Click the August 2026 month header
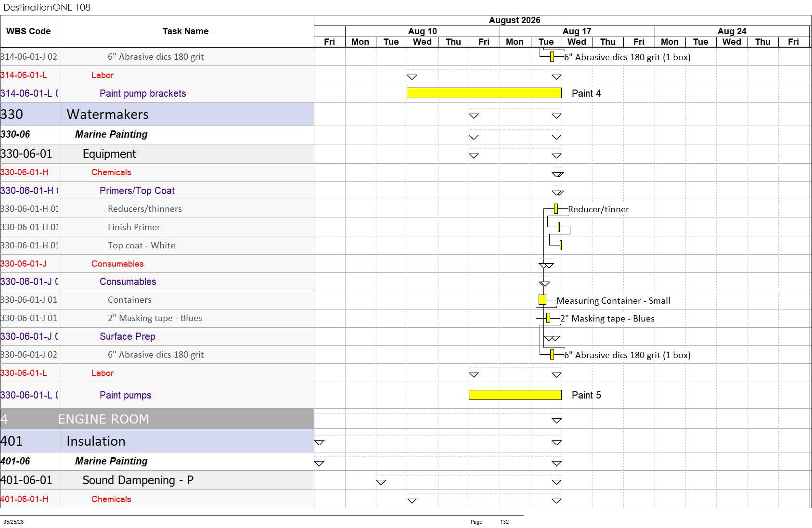Viewport: 812px width, 528px height. pyautogui.click(x=515, y=20)
